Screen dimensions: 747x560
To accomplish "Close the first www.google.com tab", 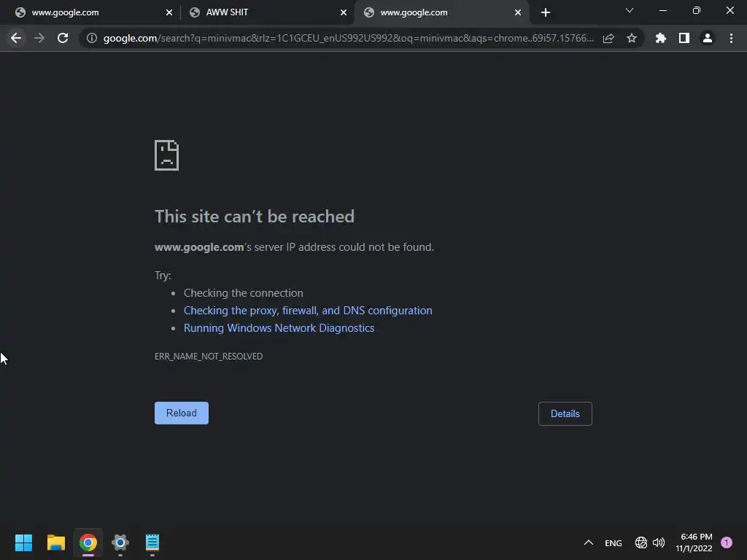I will [x=169, y=12].
